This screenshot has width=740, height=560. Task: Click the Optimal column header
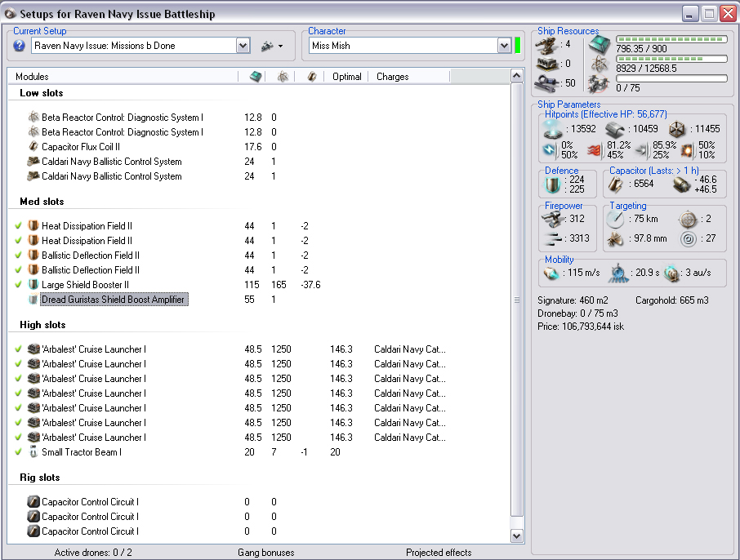[x=346, y=77]
